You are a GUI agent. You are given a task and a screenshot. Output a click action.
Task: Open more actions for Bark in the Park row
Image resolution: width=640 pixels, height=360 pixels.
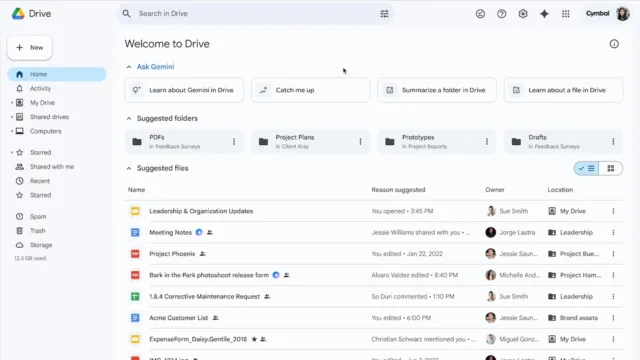[613, 275]
